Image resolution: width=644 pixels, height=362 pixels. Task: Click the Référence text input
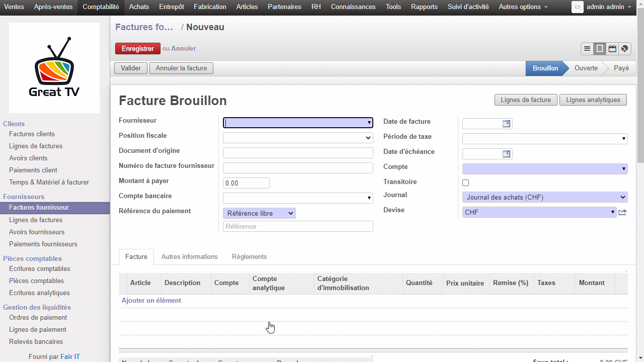click(298, 226)
